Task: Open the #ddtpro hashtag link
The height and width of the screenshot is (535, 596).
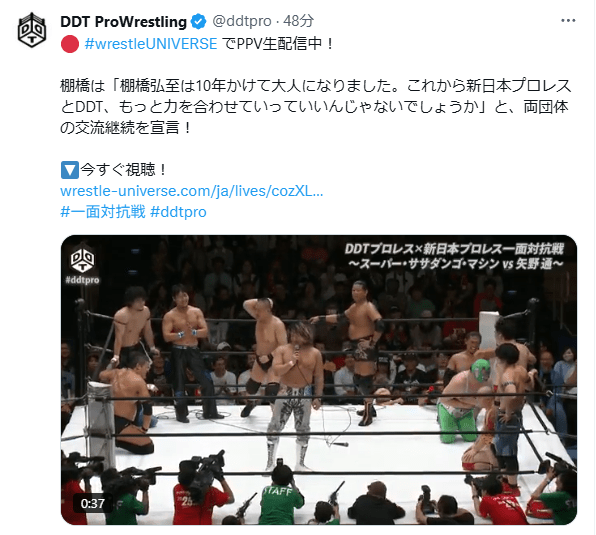Action: [x=178, y=212]
